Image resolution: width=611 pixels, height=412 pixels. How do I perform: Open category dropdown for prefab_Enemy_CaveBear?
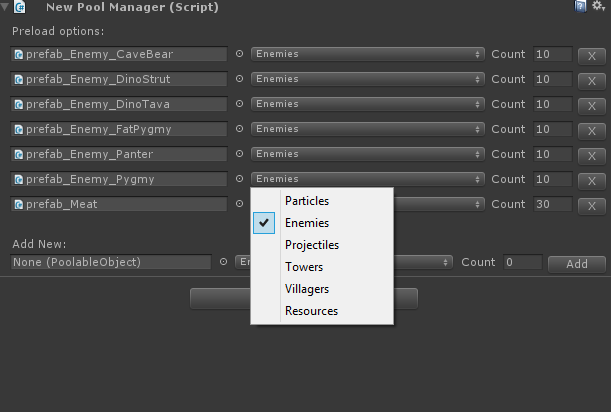(x=367, y=54)
